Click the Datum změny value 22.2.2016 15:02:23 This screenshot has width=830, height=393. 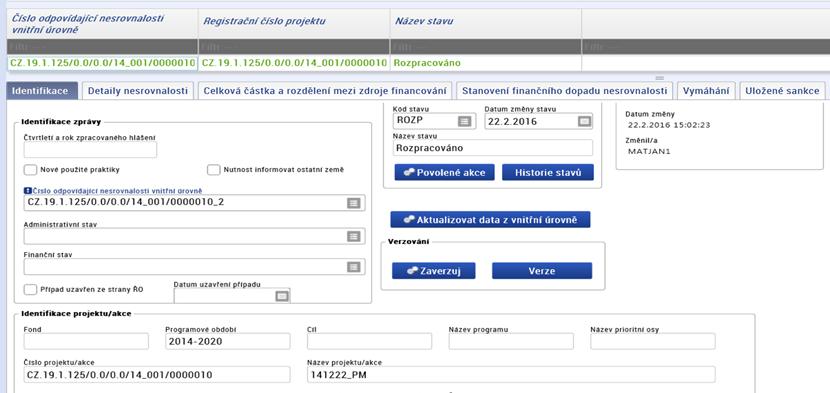[669, 126]
